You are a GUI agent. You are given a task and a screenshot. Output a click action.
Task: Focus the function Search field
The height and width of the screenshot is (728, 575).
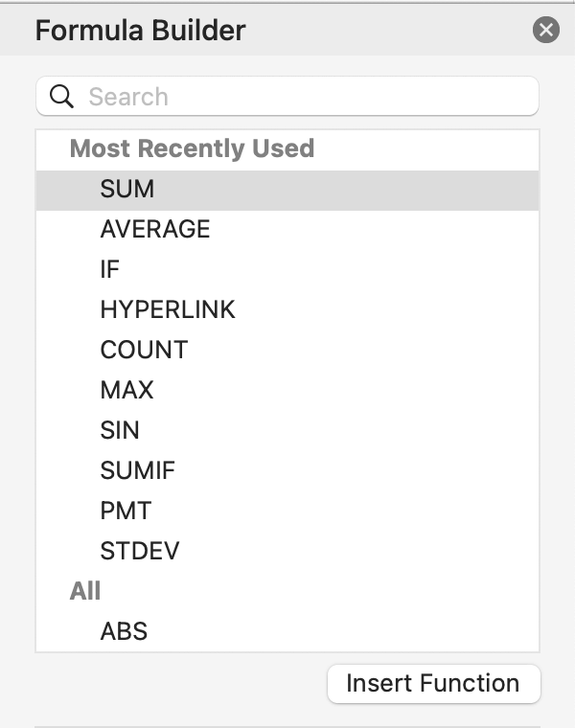[307, 97]
